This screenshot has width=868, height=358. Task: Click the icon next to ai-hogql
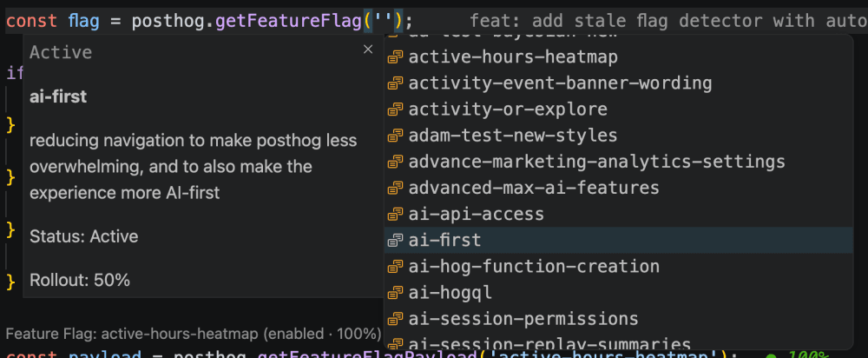395,293
